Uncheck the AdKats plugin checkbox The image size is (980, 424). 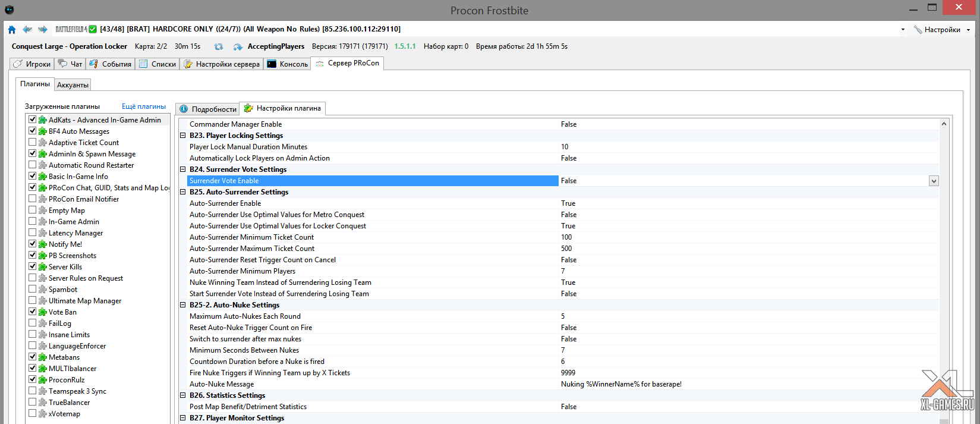(33, 120)
